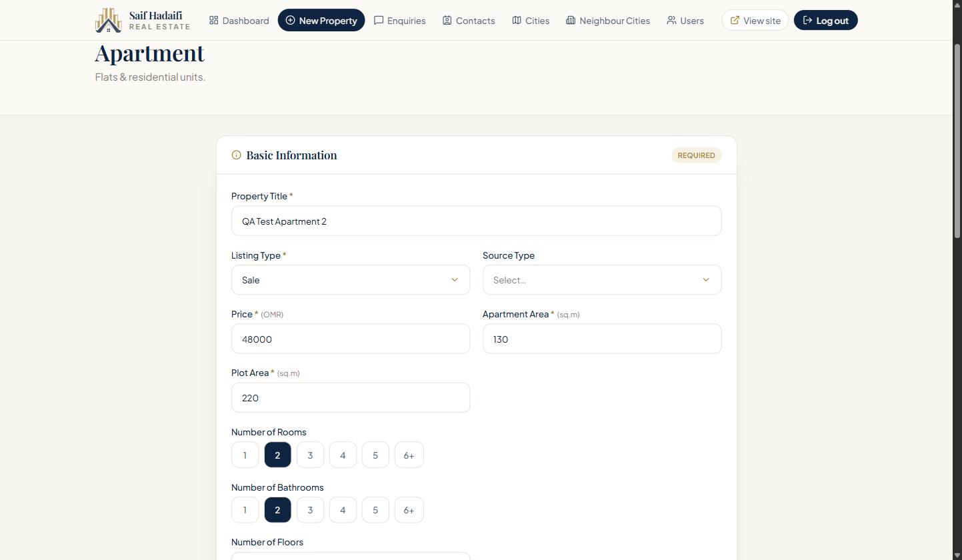Open the Source Type dropdown
Viewport: 962px width, 560px height.
tap(602, 280)
